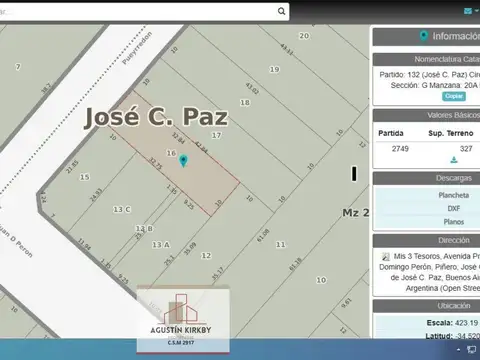
Task: Click the José C. Paz map label
Action: point(156,117)
